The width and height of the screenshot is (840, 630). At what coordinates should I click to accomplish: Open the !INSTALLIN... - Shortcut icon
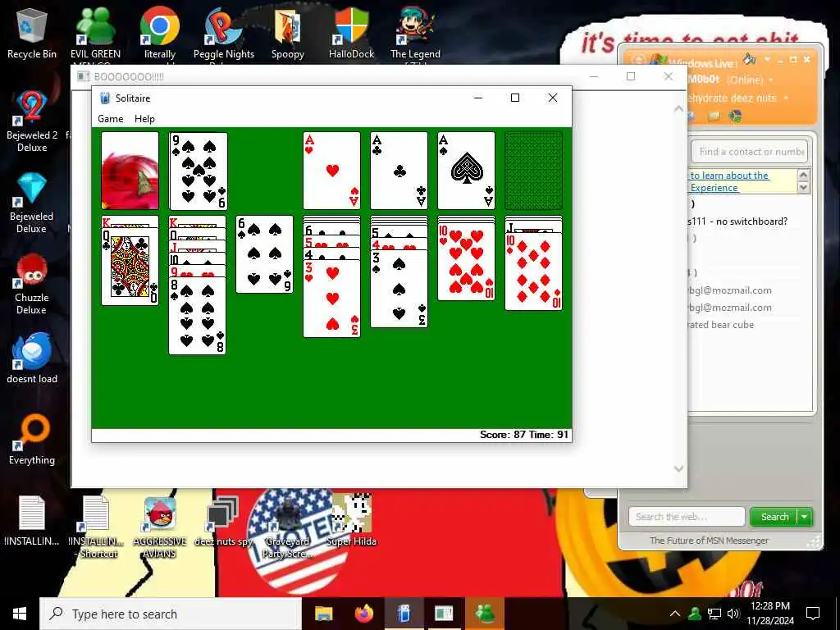tap(97, 526)
